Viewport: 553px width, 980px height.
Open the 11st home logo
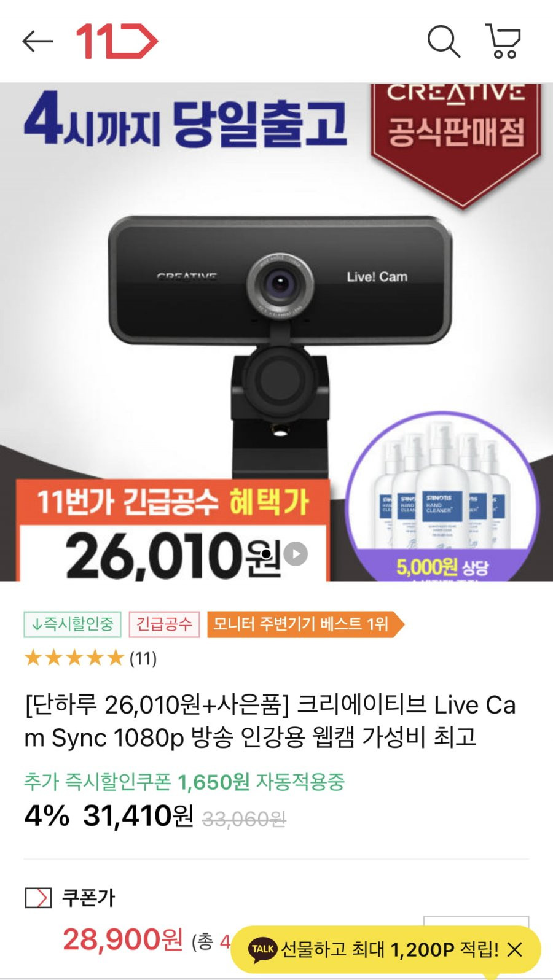pos(117,41)
